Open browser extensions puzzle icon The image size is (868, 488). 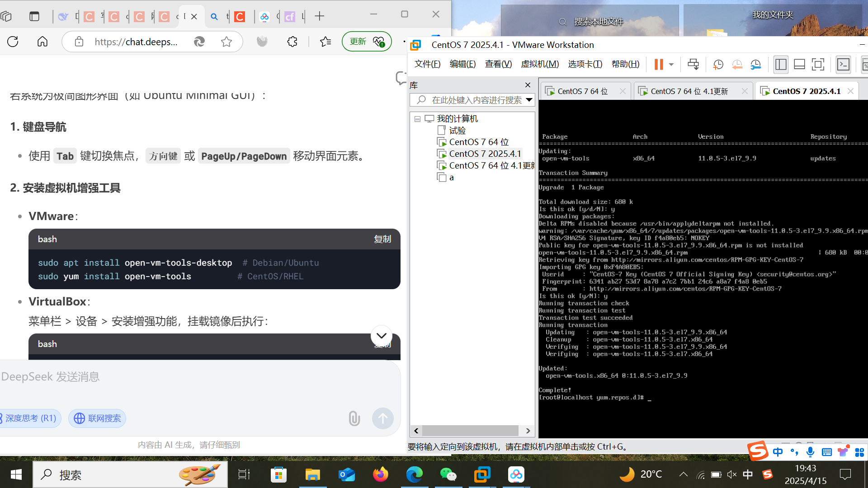[x=292, y=42]
